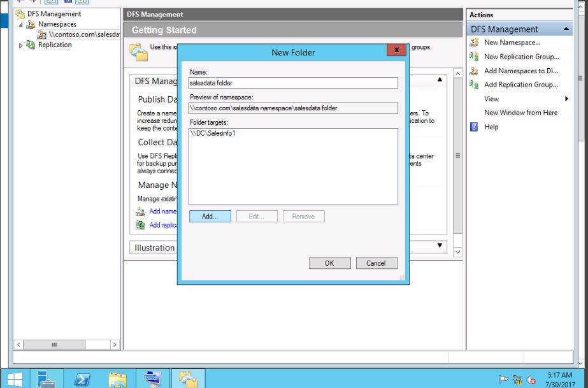Collapse the Namespaces tree node

pos(20,24)
